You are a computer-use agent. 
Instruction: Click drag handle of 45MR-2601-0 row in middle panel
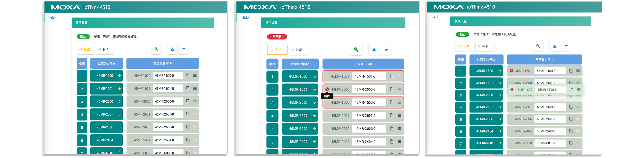pyautogui.click(x=399, y=116)
